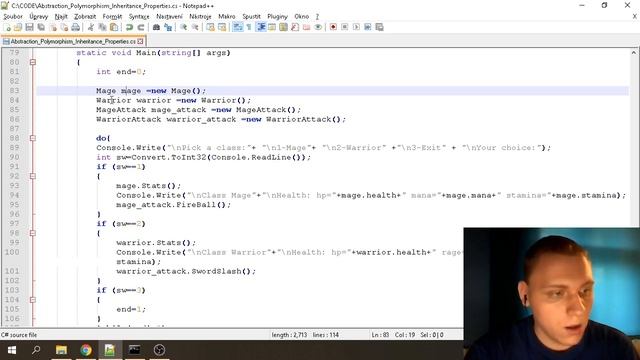Open the Soubor menu
Screen dimensions: 640x360
coord(13,16)
